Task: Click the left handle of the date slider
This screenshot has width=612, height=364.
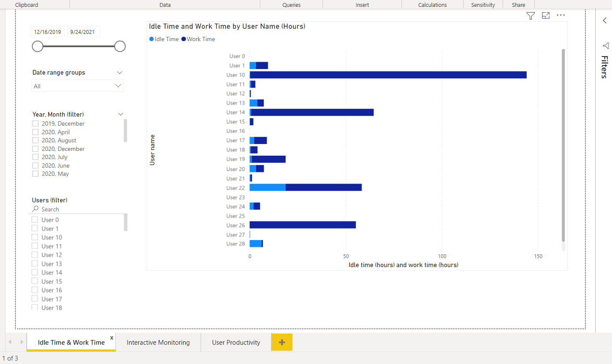Action: (38, 46)
